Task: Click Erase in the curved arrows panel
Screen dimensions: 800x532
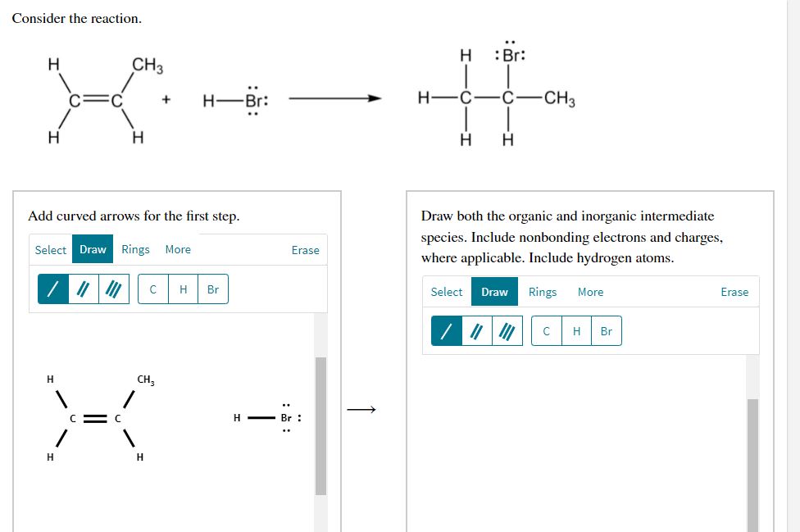Action: [305, 249]
